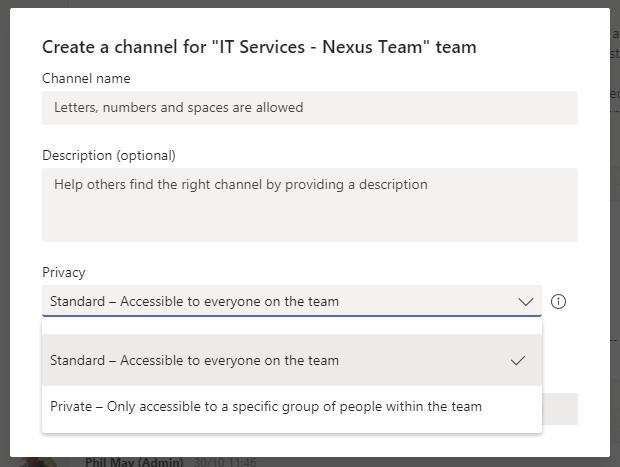Click empty dialog space right of info icon
This screenshot has width=620, height=467.
[x=590, y=302]
